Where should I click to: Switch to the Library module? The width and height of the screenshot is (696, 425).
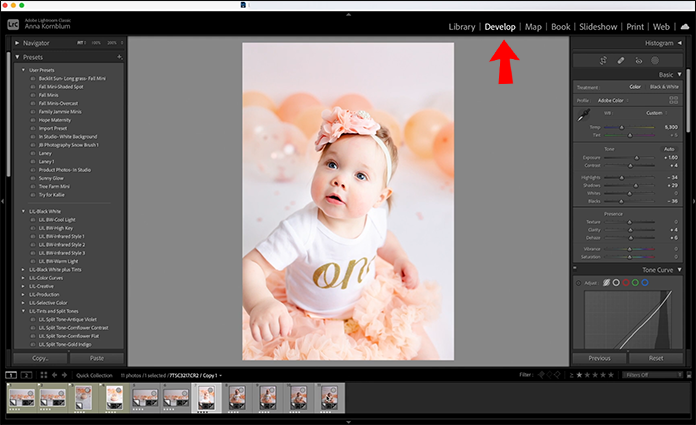(x=462, y=27)
